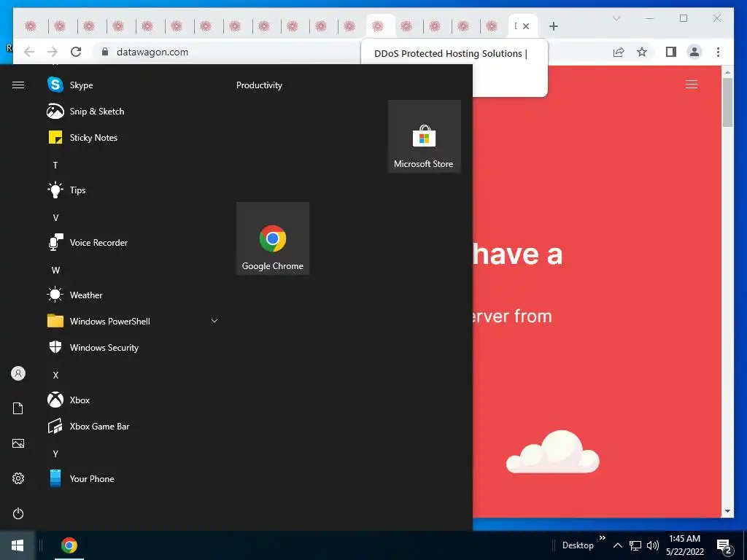Open the notification center
Viewport: 747px width, 560px height.
(724, 546)
